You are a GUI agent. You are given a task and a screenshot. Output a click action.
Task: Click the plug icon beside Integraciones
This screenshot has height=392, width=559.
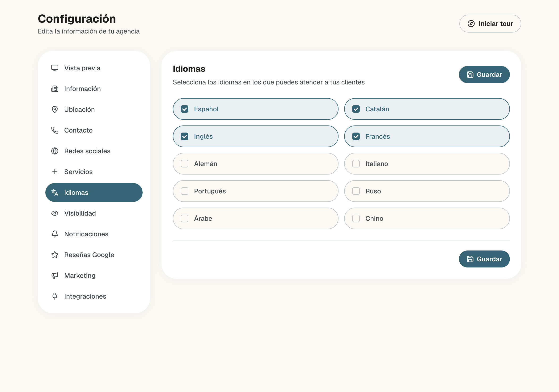click(55, 296)
